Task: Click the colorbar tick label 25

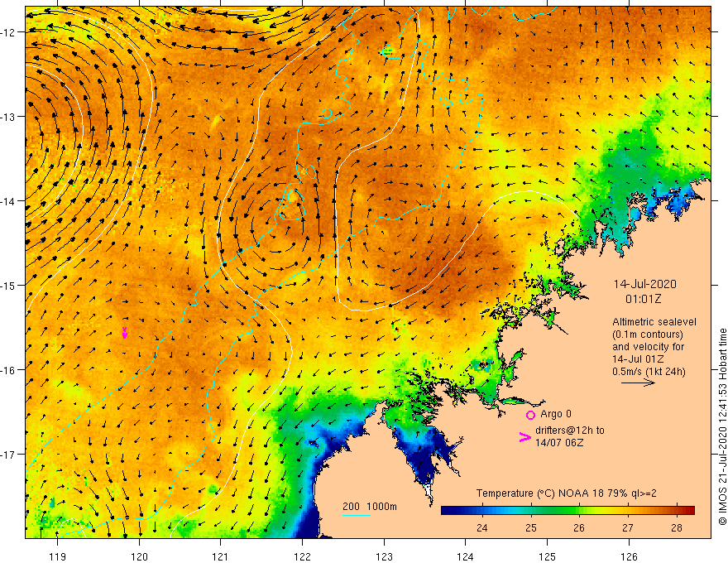Action: coord(530,527)
